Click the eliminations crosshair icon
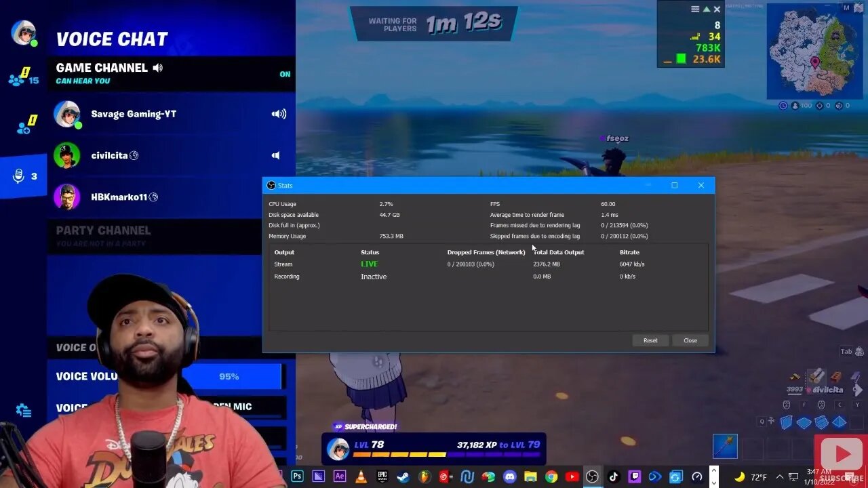 [x=820, y=106]
